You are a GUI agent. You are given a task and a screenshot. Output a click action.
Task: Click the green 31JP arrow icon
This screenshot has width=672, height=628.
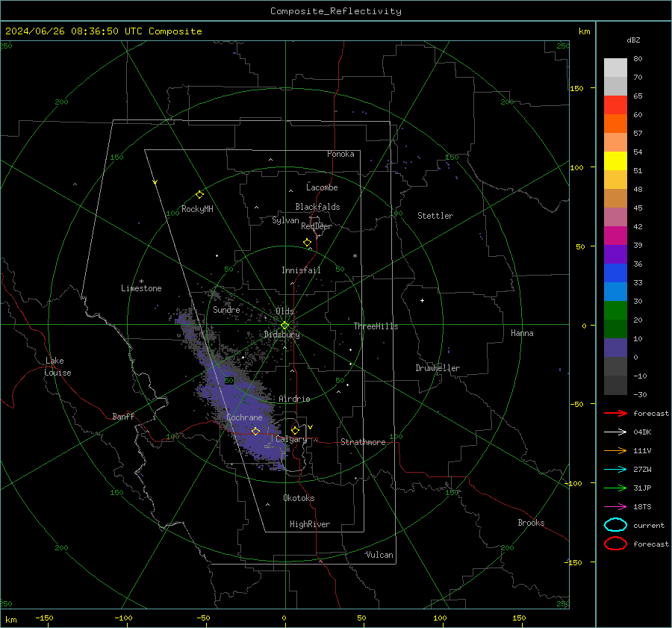(x=615, y=488)
